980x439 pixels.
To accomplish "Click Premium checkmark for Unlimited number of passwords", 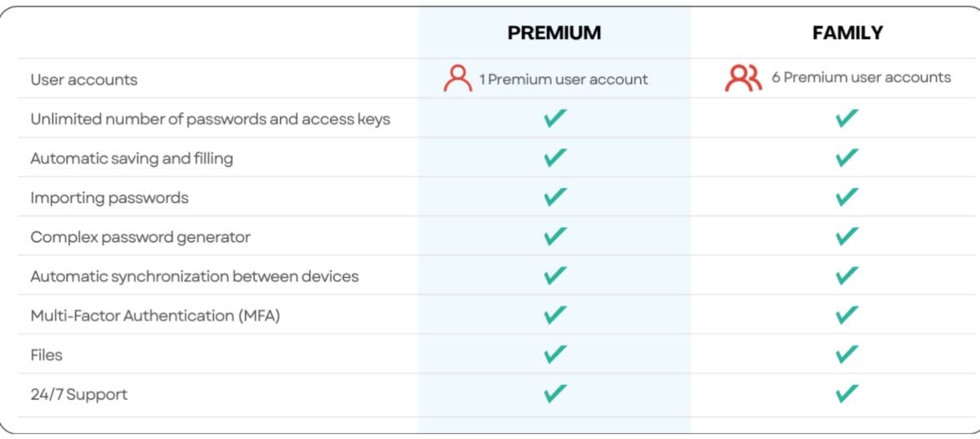I will 555,119.
